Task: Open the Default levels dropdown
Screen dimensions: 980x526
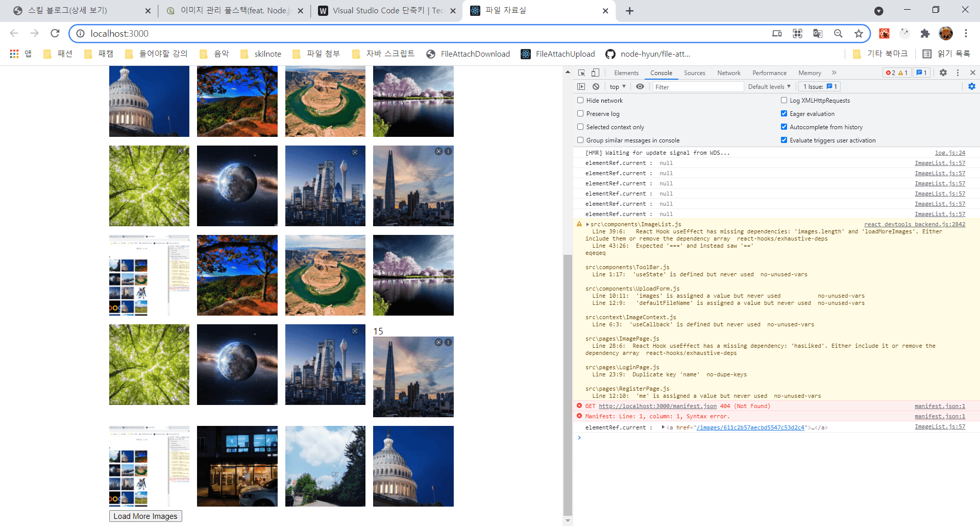Action: (x=769, y=87)
